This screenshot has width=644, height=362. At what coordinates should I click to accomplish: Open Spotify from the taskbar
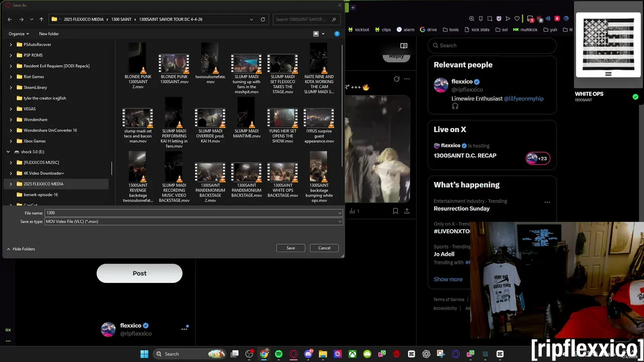tap(279, 354)
